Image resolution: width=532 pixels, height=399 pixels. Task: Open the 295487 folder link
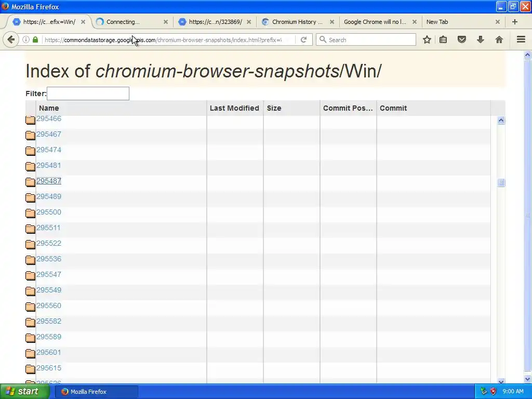[49, 181]
